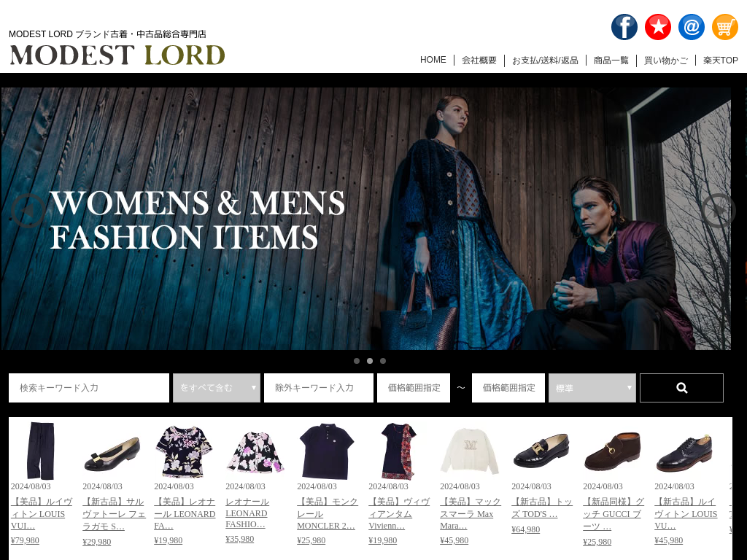The height and width of the screenshot is (560, 747).
Task: Click the red star favorites icon
Action: tap(657, 27)
